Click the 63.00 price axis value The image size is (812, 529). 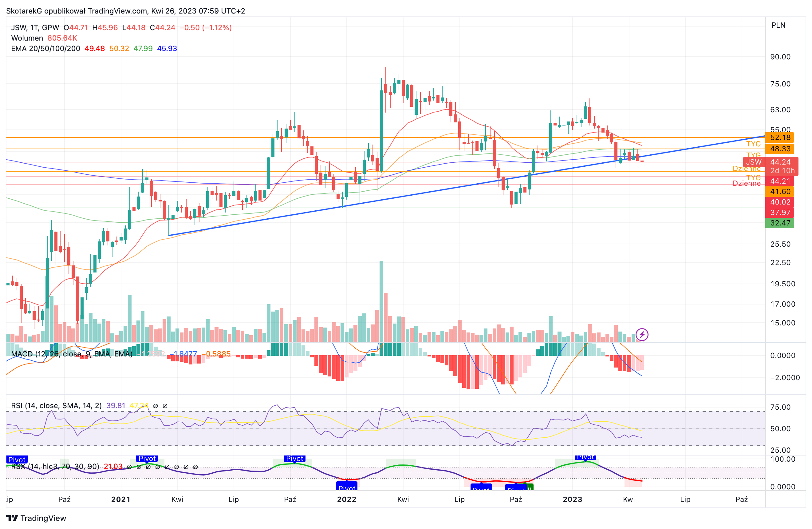(x=780, y=109)
